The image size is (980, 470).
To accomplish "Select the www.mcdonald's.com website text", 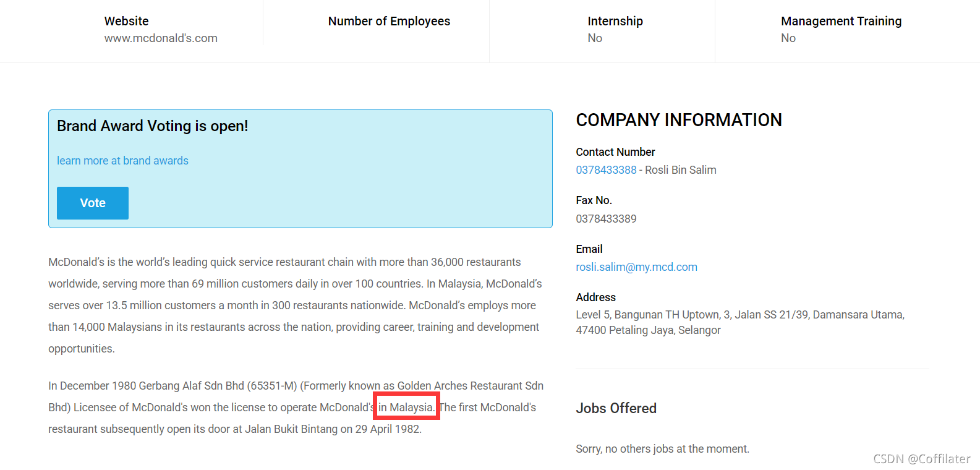I will click(x=161, y=38).
